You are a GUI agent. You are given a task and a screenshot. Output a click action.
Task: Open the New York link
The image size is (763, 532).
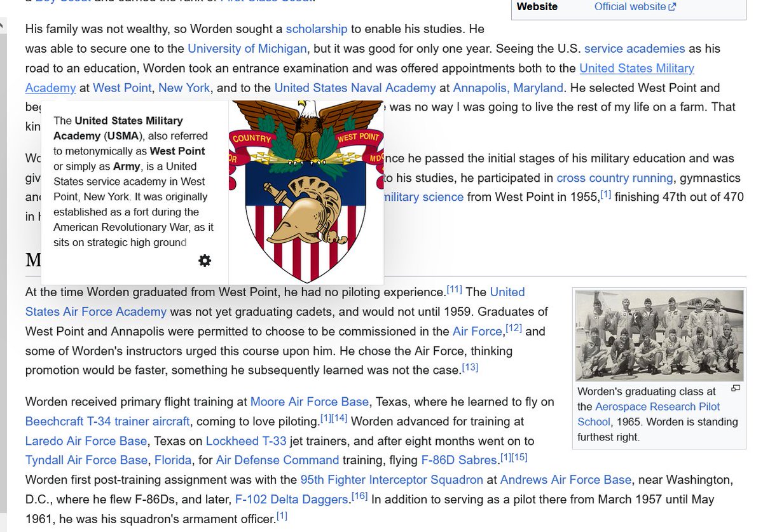click(x=184, y=88)
